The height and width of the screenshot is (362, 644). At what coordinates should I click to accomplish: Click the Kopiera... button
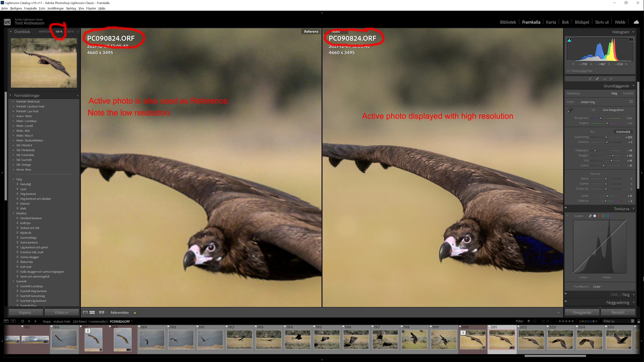coord(26,312)
